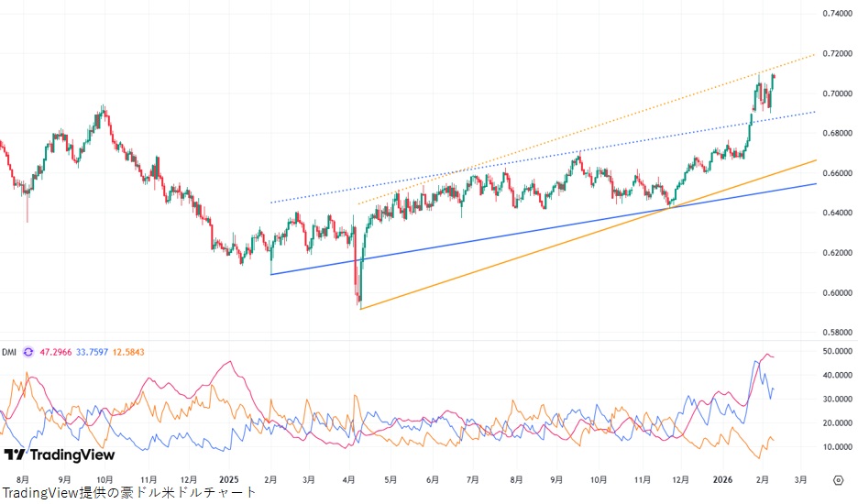858x504 pixels.
Task: Click the 0.70000 price axis label
Action: point(835,93)
